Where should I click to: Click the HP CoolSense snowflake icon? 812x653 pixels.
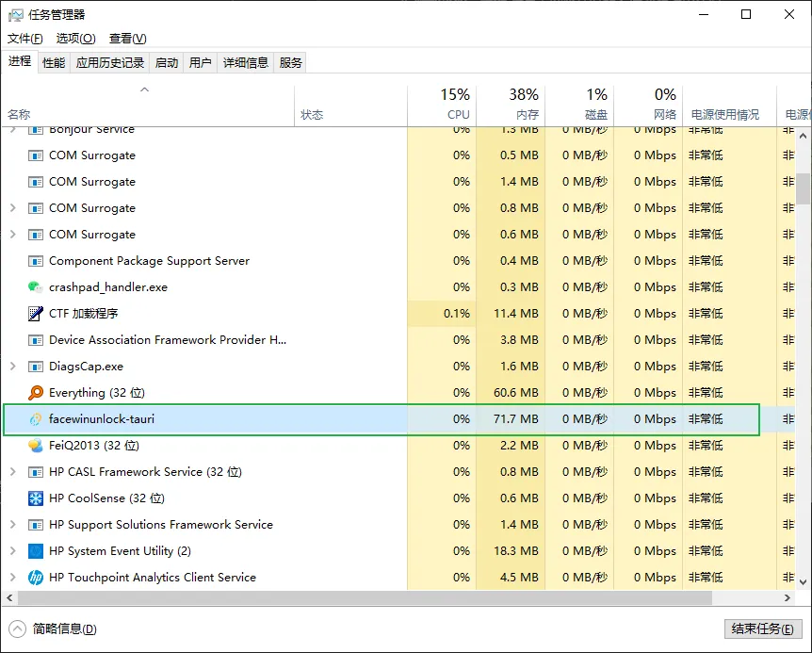pyautogui.click(x=35, y=498)
